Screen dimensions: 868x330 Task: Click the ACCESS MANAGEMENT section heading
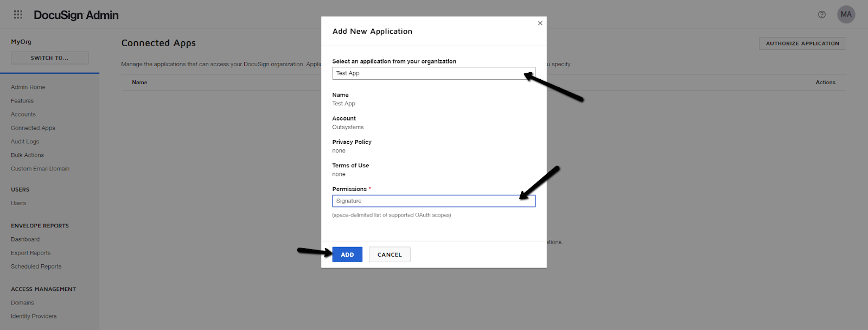pos(43,289)
